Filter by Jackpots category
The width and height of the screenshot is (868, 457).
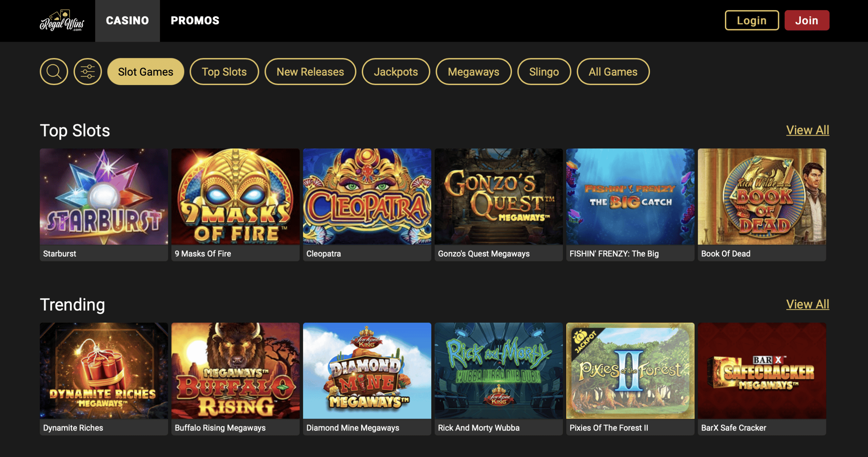396,72
